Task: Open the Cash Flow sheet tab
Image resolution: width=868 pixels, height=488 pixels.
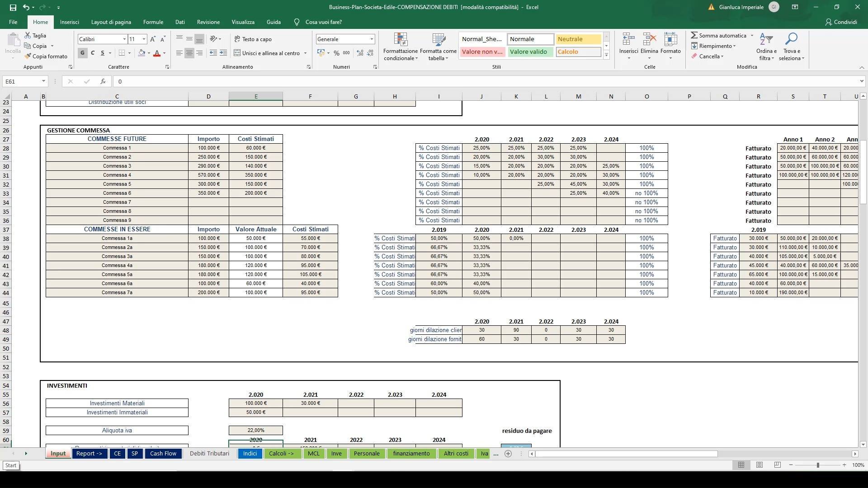Action: tap(163, 454)
